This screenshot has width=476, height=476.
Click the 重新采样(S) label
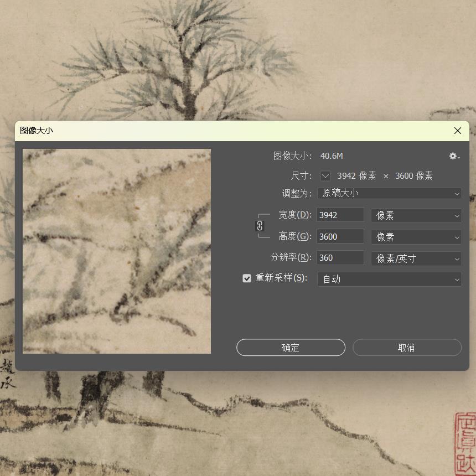tap(281, 278)
